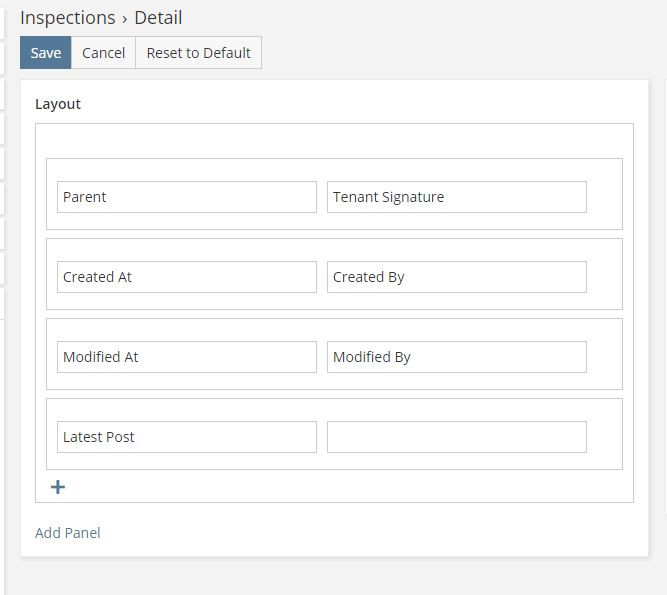Viewport: 667px width, 595px height.
Task: Go back to Inspections via breadcrumb
Action: 67,18
